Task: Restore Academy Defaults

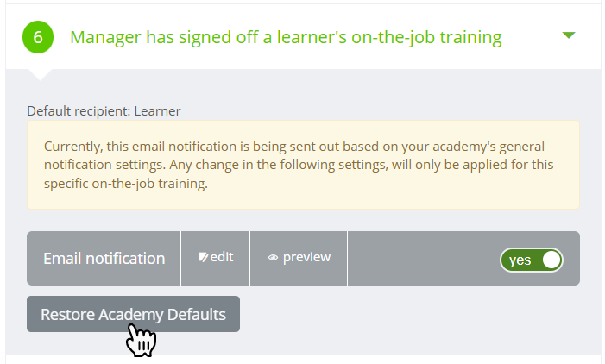Action: (133, 314)
